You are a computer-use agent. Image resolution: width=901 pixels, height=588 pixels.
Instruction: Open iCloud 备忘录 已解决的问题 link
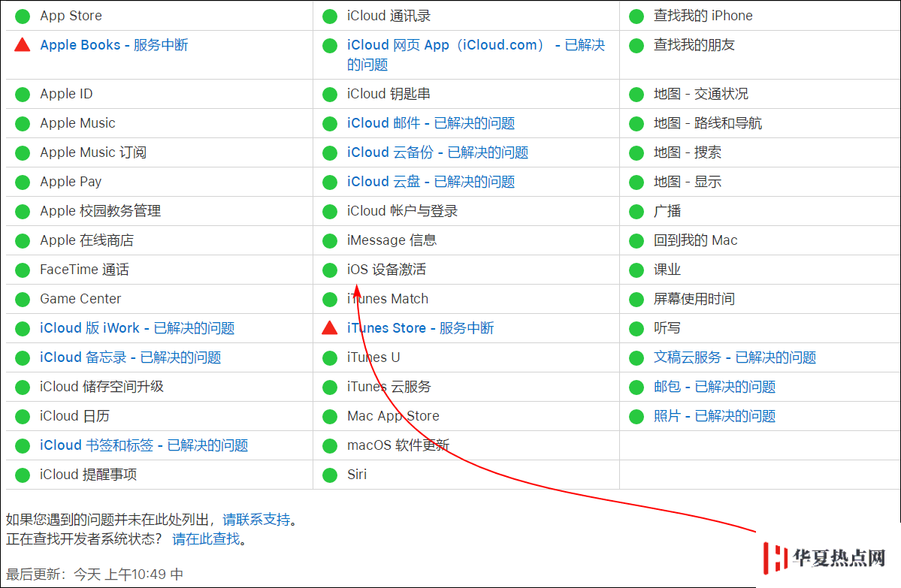coord(130,357)
